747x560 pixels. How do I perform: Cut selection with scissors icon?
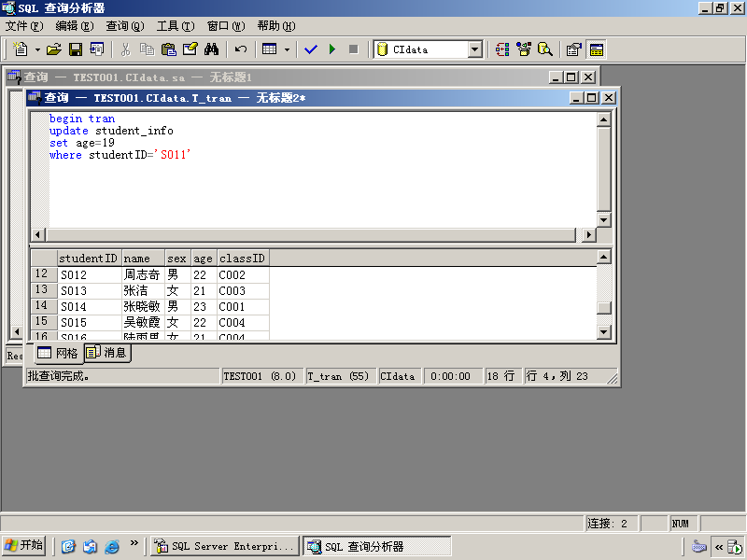click(125, 49)
